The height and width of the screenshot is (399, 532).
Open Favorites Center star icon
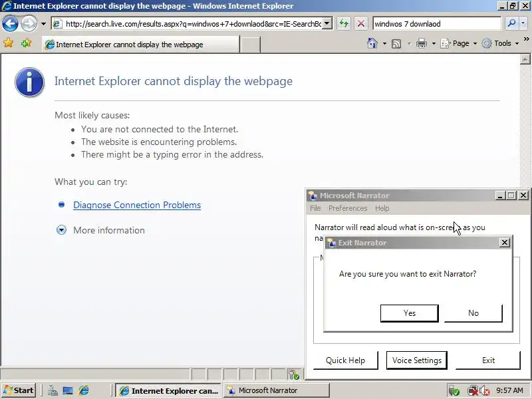tap(8, 43)
